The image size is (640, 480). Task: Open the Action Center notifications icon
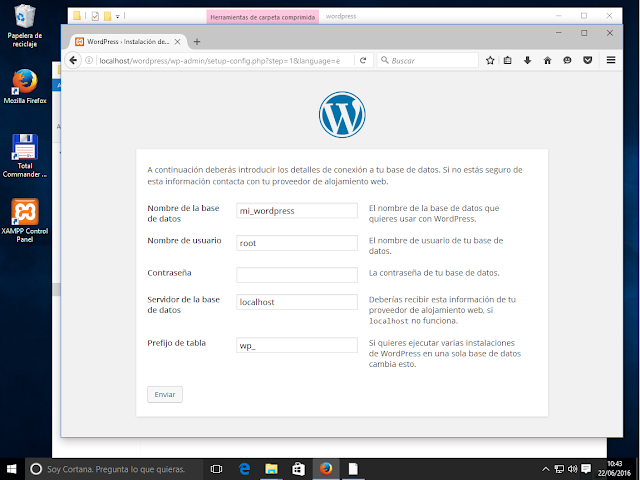pyautogui.click(x=586, y=469)
